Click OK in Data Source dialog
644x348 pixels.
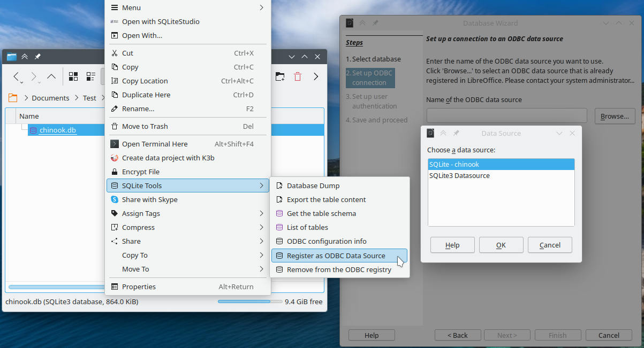click(501, 245)
